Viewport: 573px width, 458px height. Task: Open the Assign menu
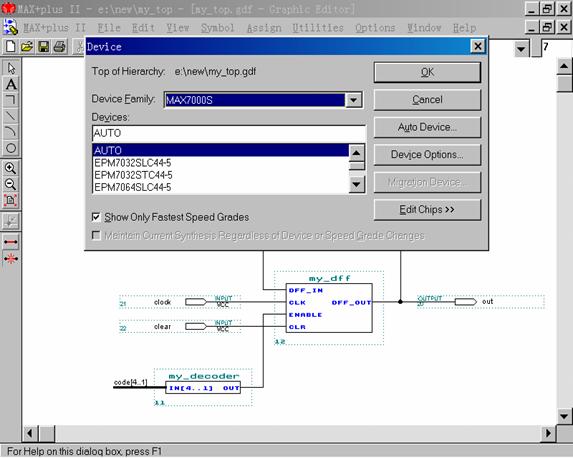pos(264,28)
